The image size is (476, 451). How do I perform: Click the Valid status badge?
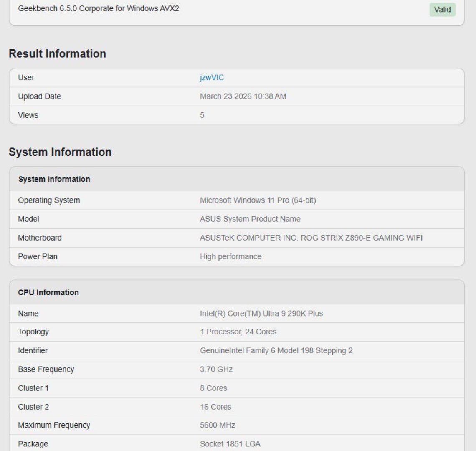click(x=443, y=10)
